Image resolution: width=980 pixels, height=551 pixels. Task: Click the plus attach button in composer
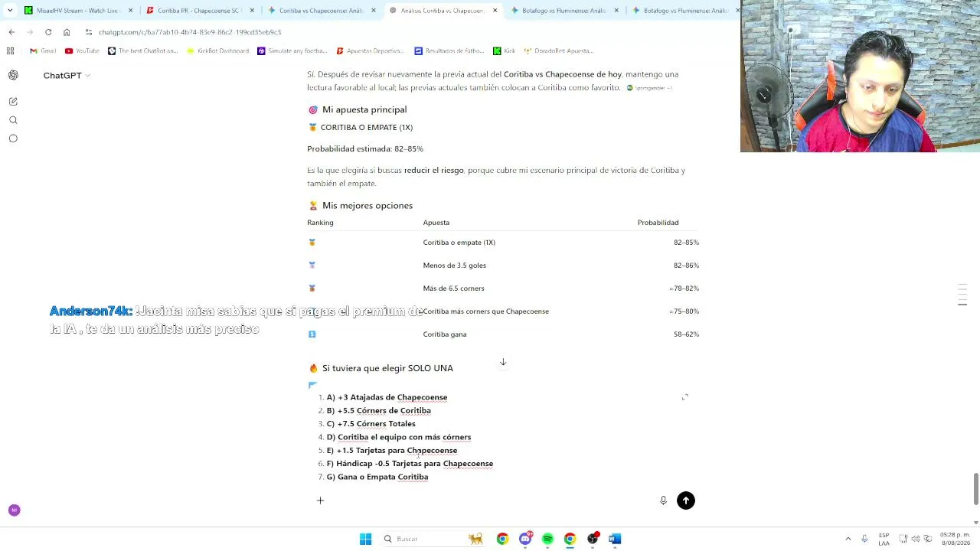[320, 500]
